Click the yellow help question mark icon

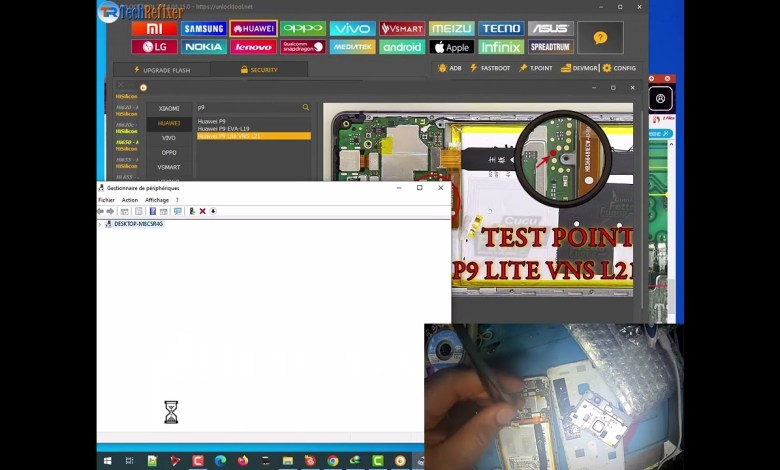pyautogui.click(x=600, y=38)
